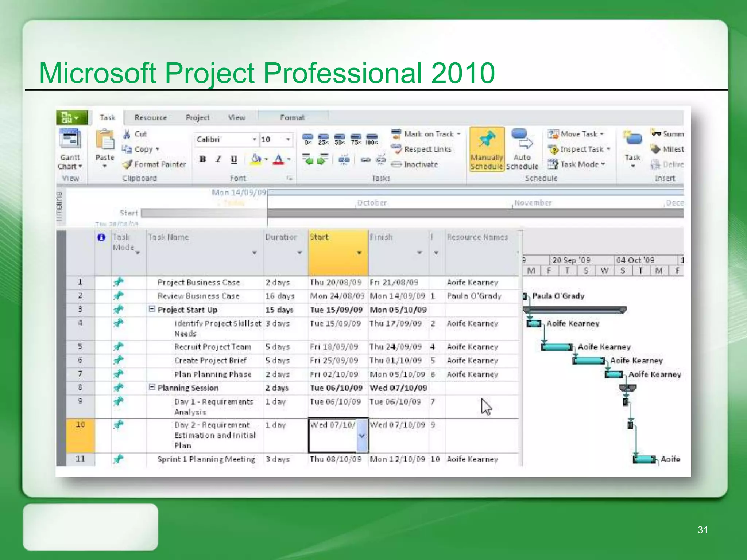
Task: Click Predecessors column filter arrow
Action: pyautogui.click(x=436, y=253)
